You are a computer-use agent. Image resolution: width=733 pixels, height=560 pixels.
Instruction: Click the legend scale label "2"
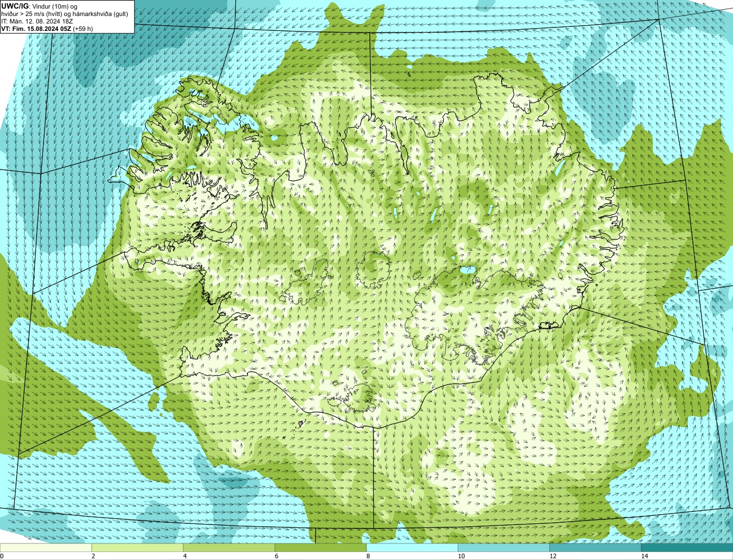(93, 556)
